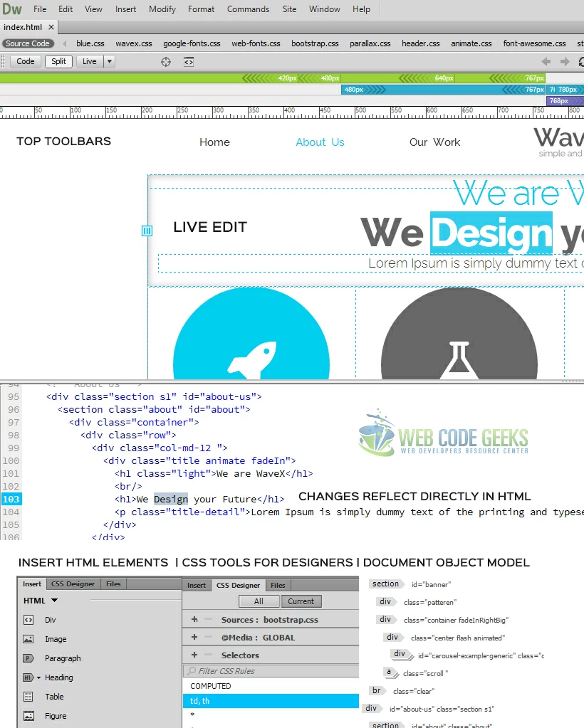Click the Div icon in Insert panel
This screenshot has height=728, width=584.
tap(28, 620)
